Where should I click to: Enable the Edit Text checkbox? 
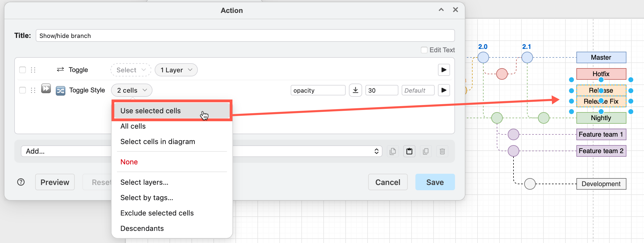(x=424, y=50)
